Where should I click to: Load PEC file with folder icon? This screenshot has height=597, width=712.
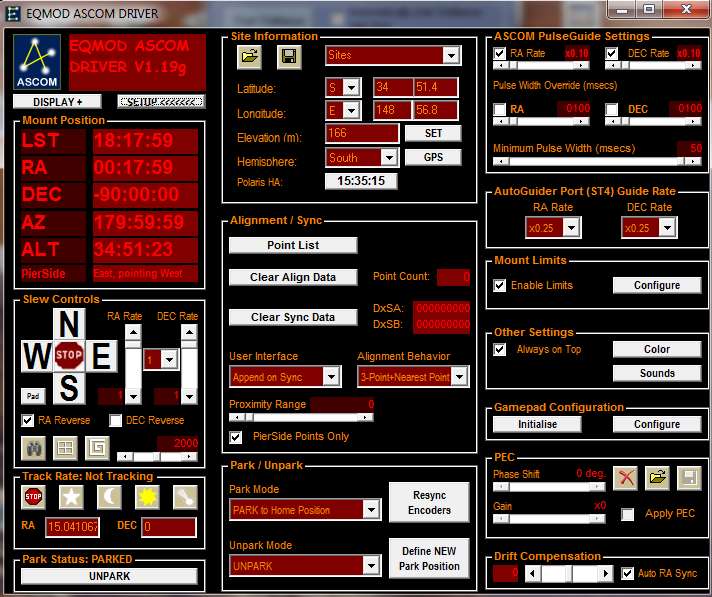[657, 478]
